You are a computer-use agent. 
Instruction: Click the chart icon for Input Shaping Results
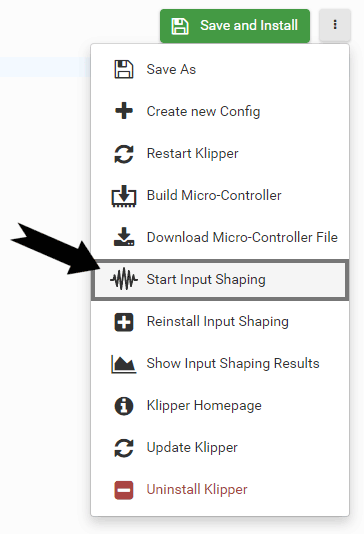click(x=124, y=364)
